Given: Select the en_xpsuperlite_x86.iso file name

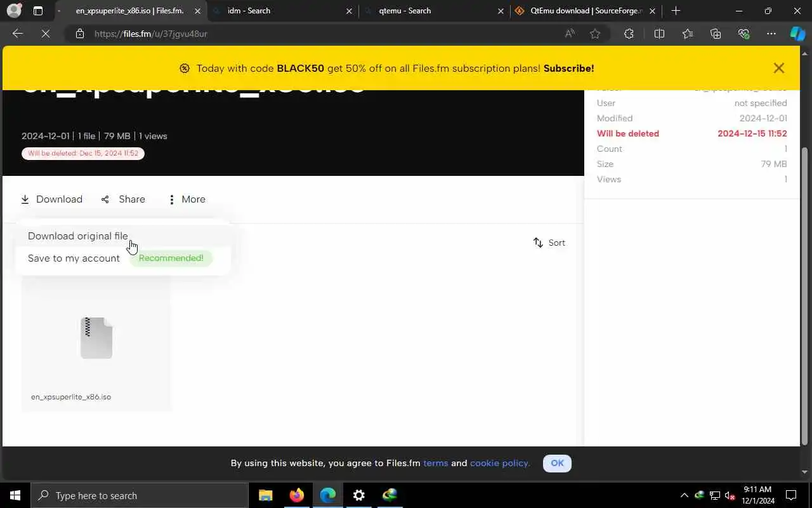Looking at the screenshot, I should (x=71, y=397).
